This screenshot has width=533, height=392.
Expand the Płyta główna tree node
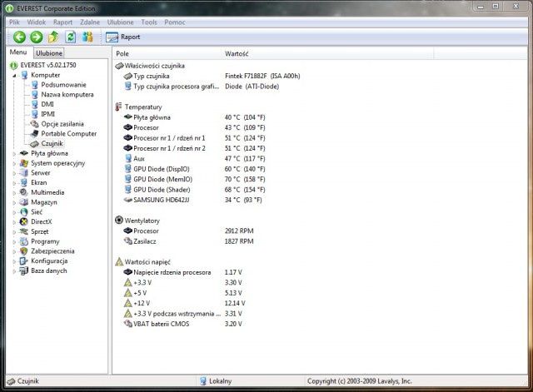14,154
